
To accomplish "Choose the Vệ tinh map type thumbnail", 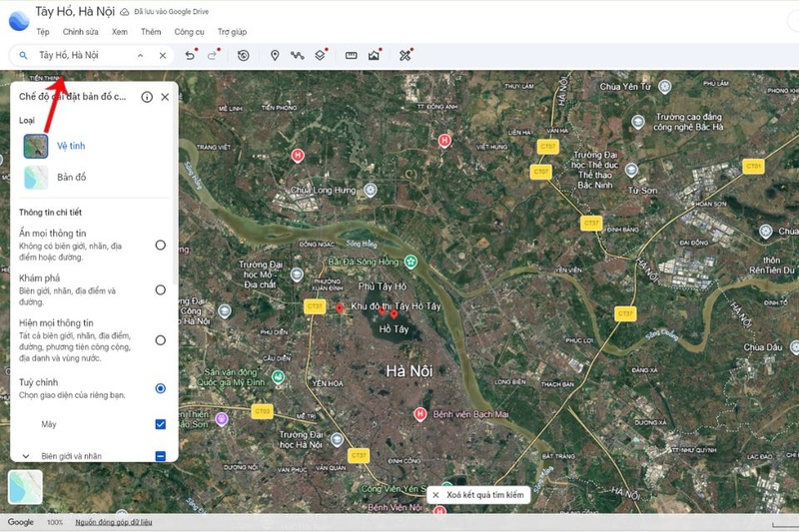I will (x=36, y=146).
